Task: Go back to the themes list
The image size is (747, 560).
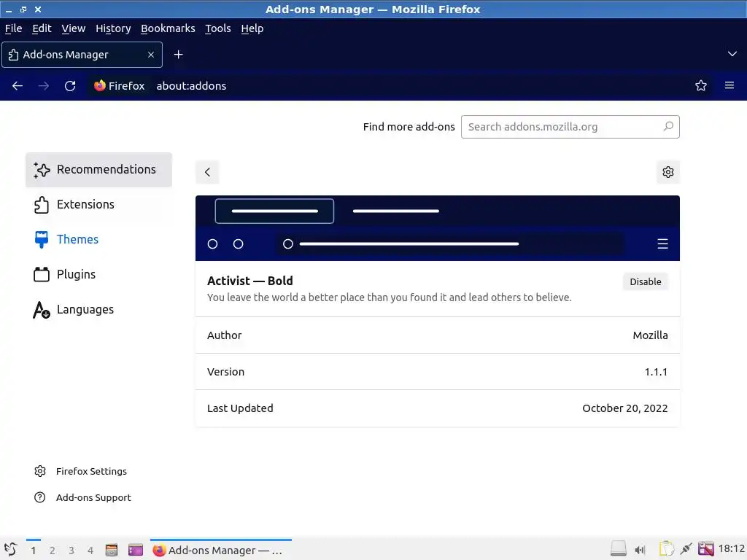Action: (207, 172)
